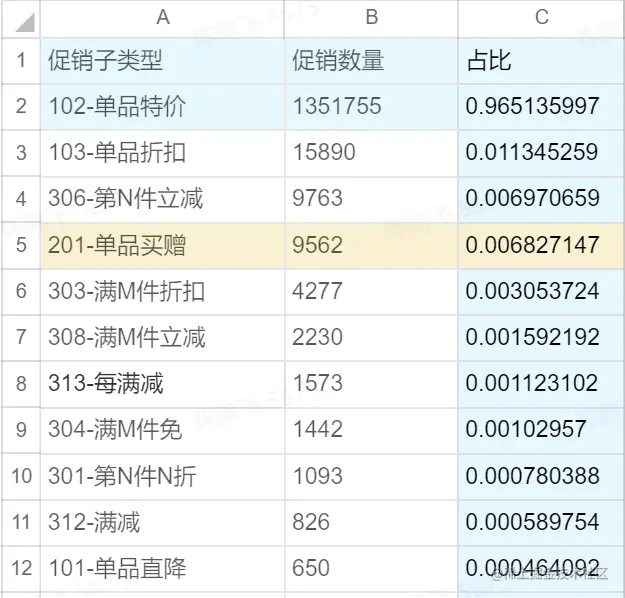This screenshot has width=625, height=598.
Task: Select the 313-每满减 cell
Action: pyautogui.click(x=163, y=384)
